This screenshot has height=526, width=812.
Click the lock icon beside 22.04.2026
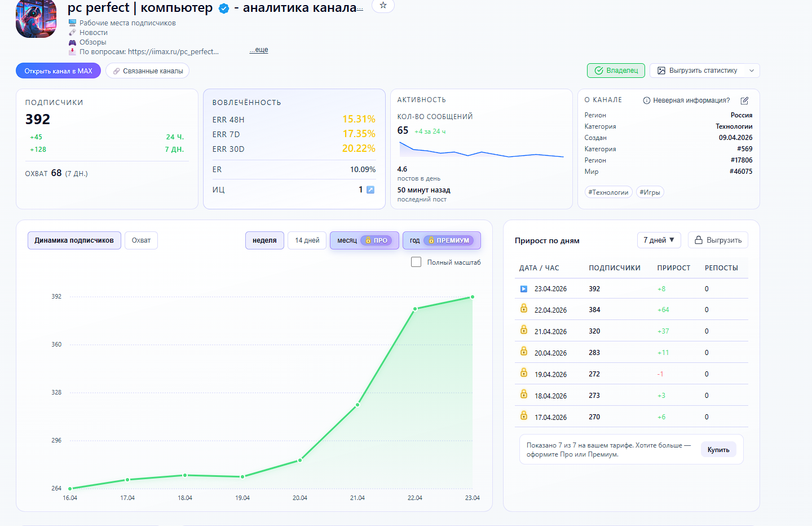523,309
